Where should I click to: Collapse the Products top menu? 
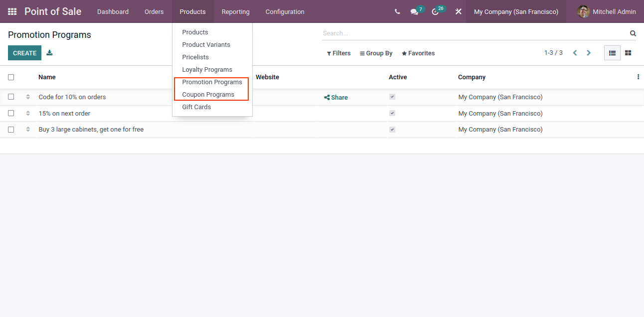pyautogui.click(x=192, y=11)
